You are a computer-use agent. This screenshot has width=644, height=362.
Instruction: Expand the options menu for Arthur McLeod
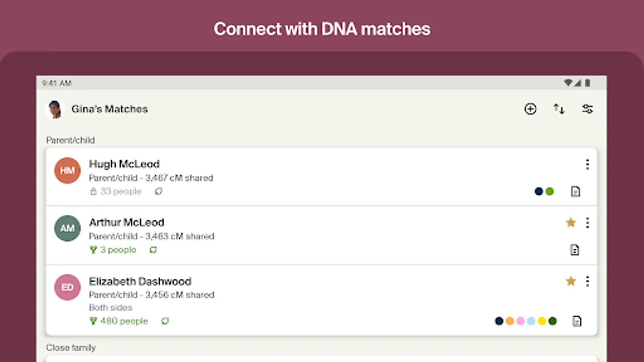pos(588,222)
